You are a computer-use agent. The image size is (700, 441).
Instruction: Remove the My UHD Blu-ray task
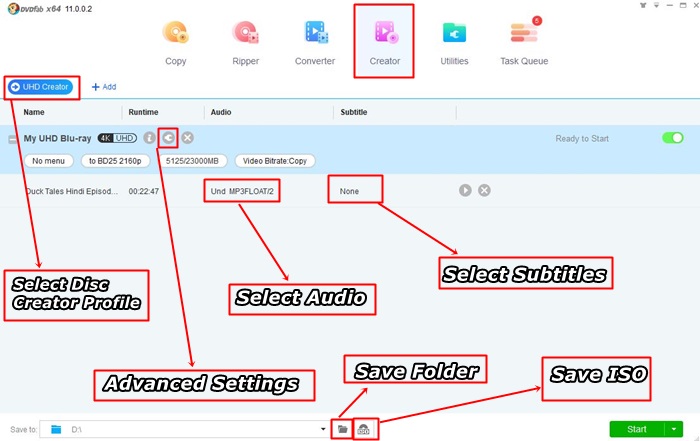[x=188, y=138]
